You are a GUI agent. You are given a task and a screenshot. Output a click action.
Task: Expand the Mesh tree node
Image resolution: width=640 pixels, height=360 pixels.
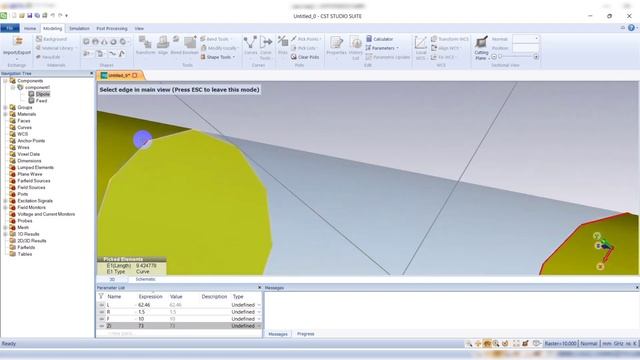(5, 227)
